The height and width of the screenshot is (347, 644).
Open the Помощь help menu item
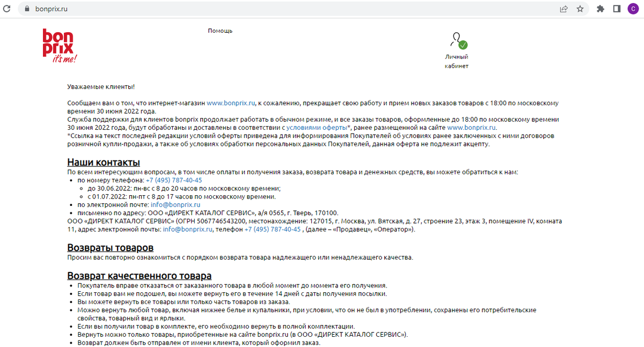pyautogui.click(x=220, y=31)
